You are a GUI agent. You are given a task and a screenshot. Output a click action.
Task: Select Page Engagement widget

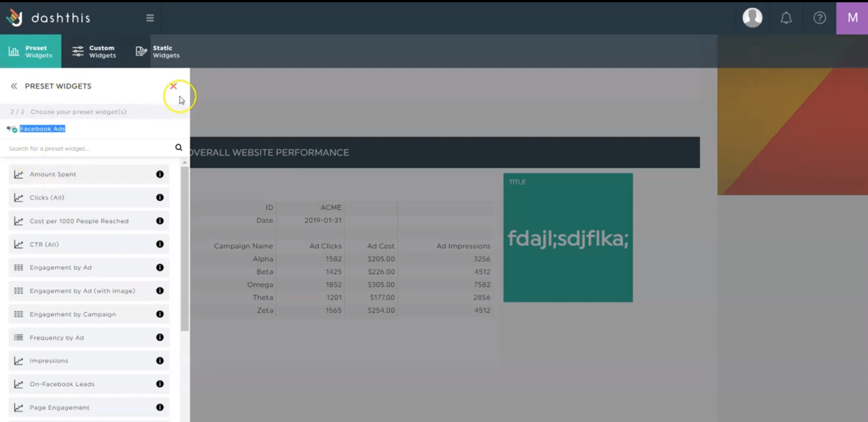pos(89,408)
